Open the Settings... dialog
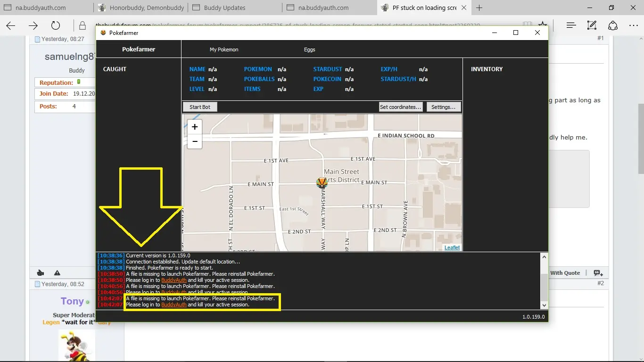The height and width of the screenshot is (362, 644). click(443, 107)
